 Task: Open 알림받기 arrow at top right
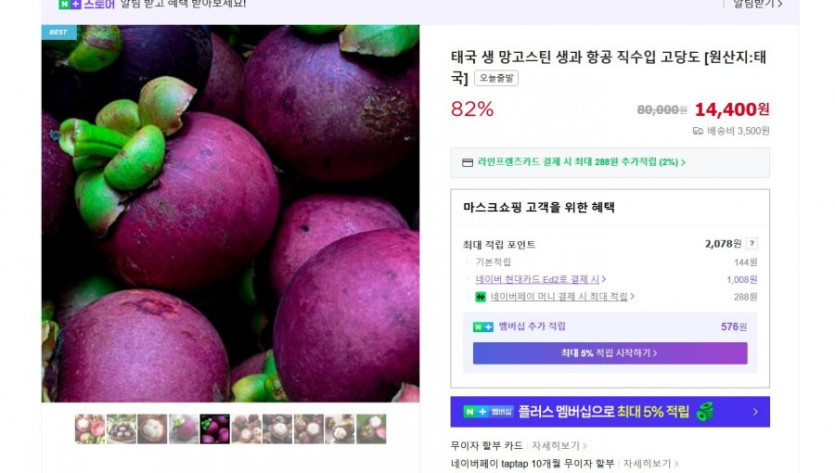pyautogui.click(x=757, y=4)
